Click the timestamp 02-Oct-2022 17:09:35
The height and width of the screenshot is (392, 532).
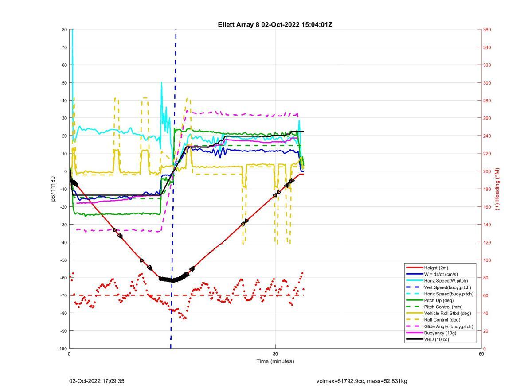(x=97, y=381)
